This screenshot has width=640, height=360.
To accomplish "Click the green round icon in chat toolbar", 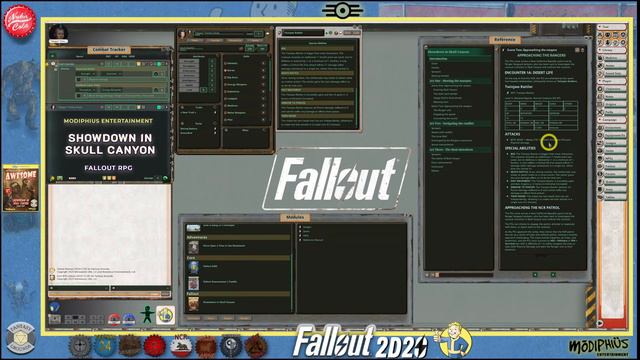I will pyautogui.click(x=165, y=178).
